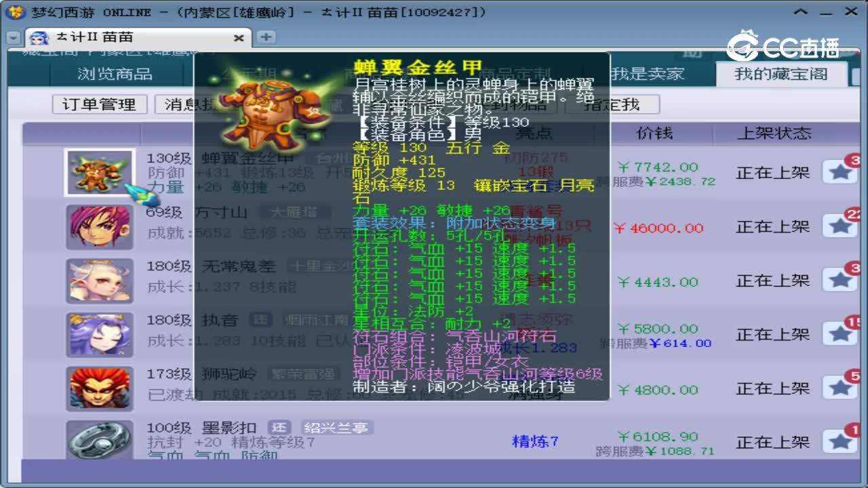
Task: Click the price ￥6108.90
Action: pyautogui.click(x=658, y=437)
